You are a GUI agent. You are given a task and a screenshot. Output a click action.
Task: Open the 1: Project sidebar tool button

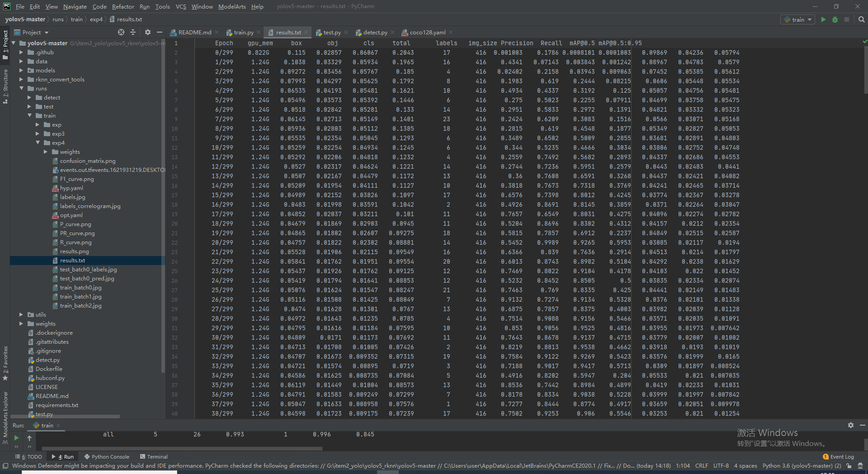coord(5,44)
